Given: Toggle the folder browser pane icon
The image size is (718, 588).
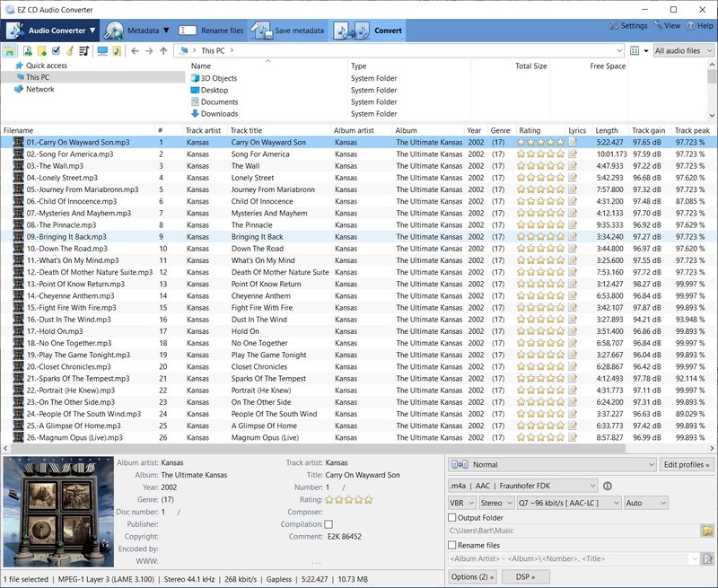Looking at the screenshot, I should (9, 51).
